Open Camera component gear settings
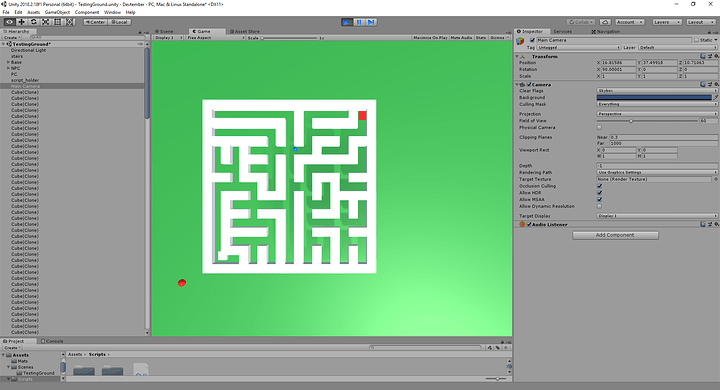720x390 pixels. pyautogui.click(x=716, y=85)
